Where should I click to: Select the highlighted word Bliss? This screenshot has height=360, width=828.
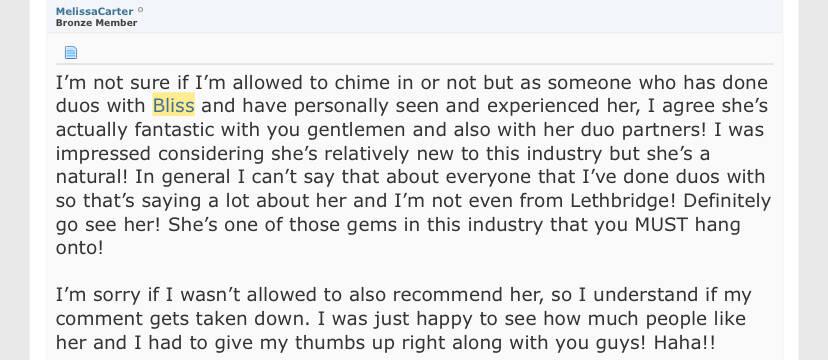tap(174, 106)
